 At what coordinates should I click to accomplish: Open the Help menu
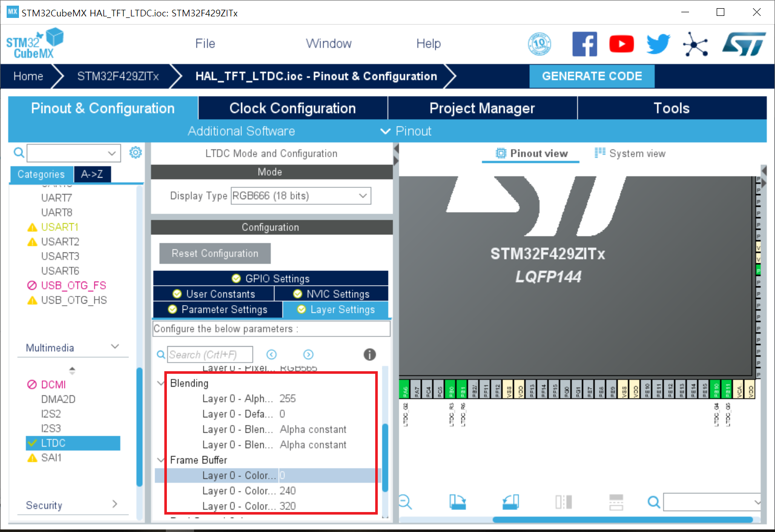(x=428, y=44)
